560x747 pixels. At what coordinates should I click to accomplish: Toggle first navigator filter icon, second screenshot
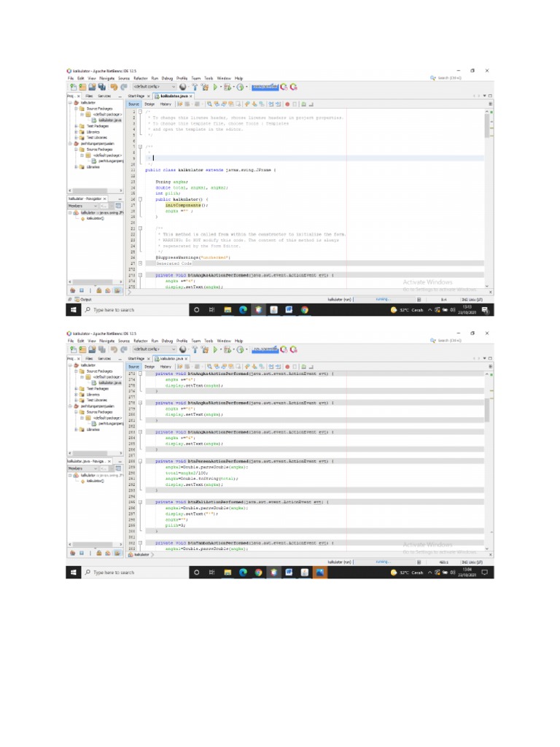(x=72, y=553)
